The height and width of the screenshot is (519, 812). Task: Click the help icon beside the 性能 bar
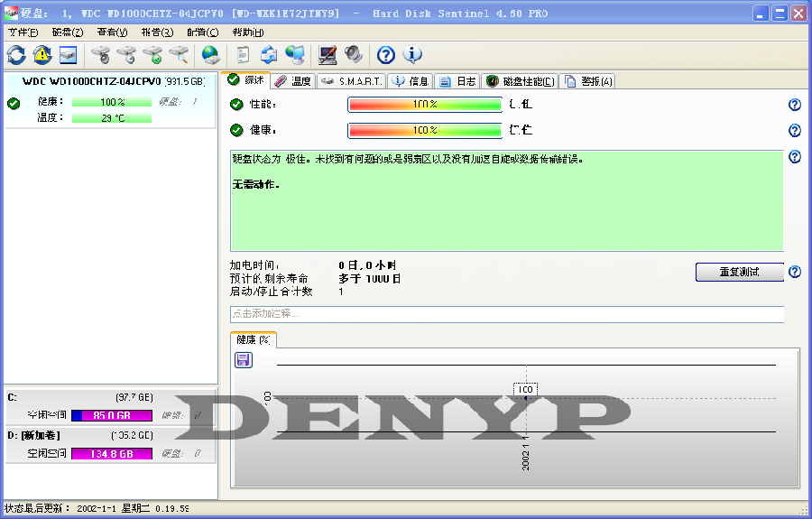tap(794, 105)
